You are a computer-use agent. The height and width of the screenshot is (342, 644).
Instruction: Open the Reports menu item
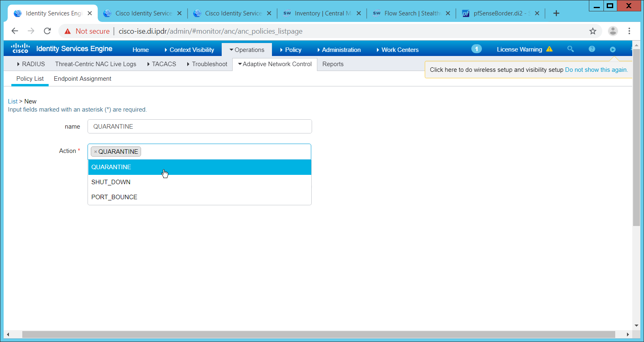[333, 64]
